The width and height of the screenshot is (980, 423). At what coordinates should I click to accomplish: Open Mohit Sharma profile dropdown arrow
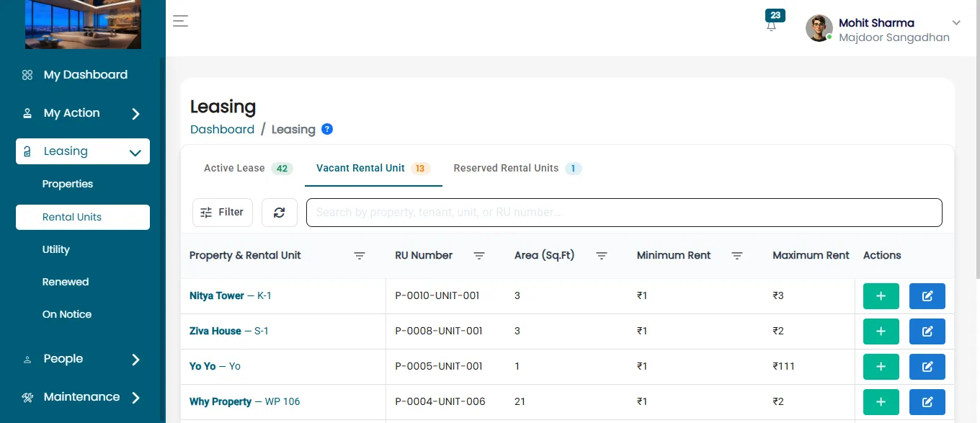coord(957,23)
